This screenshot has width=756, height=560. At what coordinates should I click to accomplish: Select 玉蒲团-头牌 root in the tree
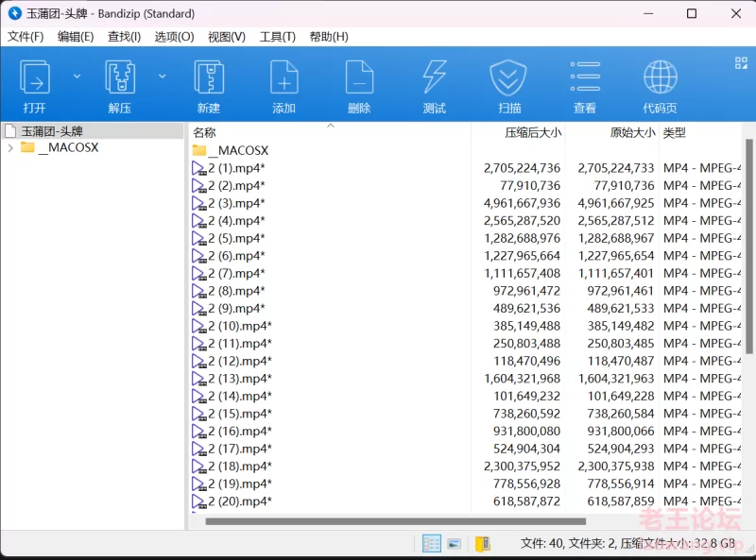52,131
